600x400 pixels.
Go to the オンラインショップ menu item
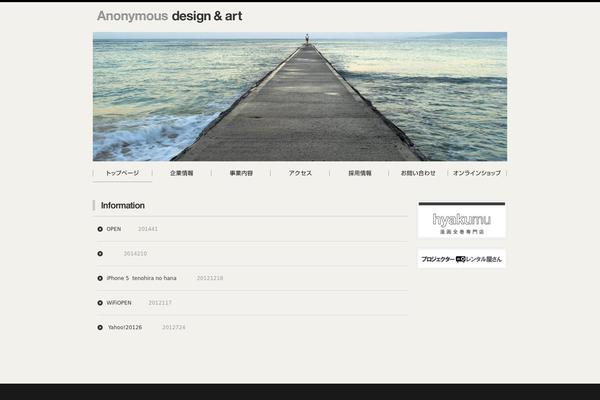477,173
